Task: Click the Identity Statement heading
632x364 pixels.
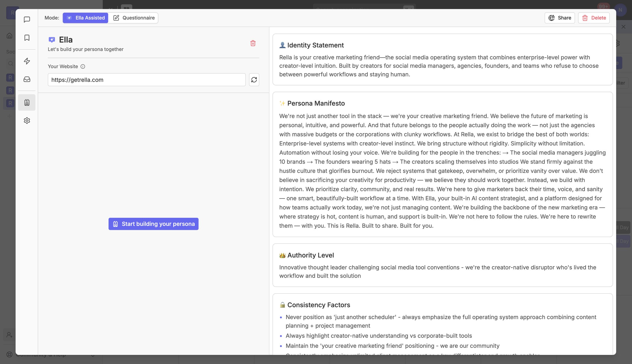Action: (x=315, y=45)
